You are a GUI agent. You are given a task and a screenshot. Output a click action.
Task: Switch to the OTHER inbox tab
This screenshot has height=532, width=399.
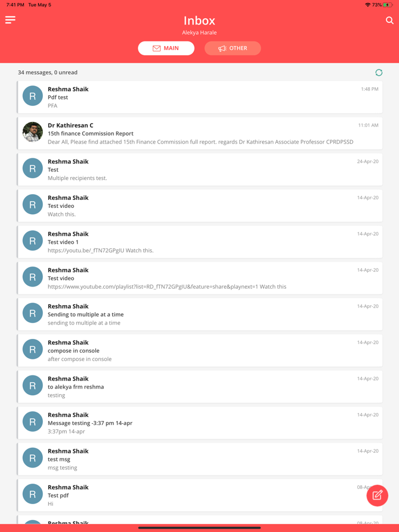[233, 48]
